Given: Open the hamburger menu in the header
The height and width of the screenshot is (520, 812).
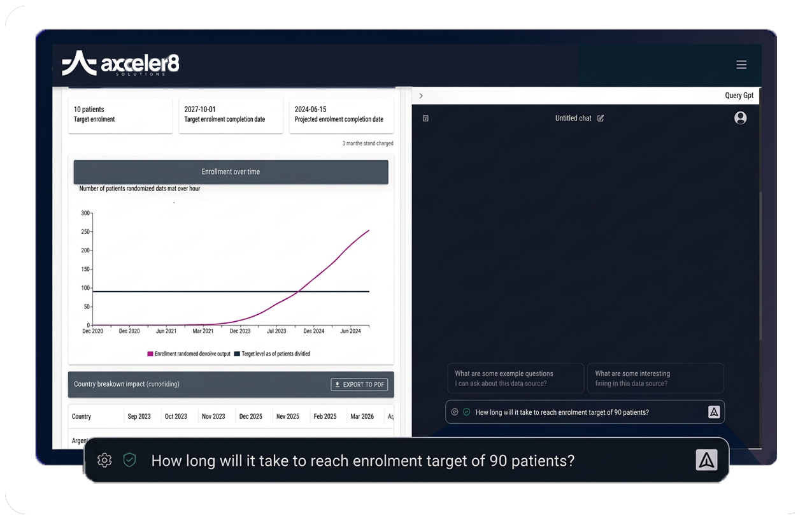Looking at the screenshot, I should click(741, 64).
